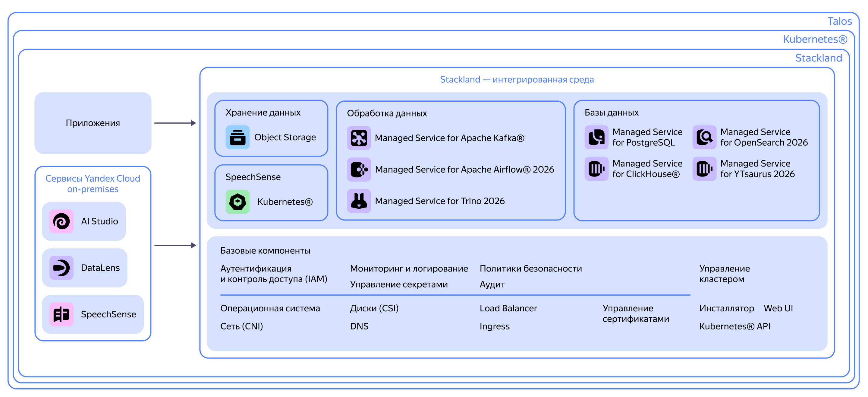Image resolution: width=868 pixels, height=397 pixels.
Task: Click 'Managed Service for Trino 2026' text
Action: 440,201
